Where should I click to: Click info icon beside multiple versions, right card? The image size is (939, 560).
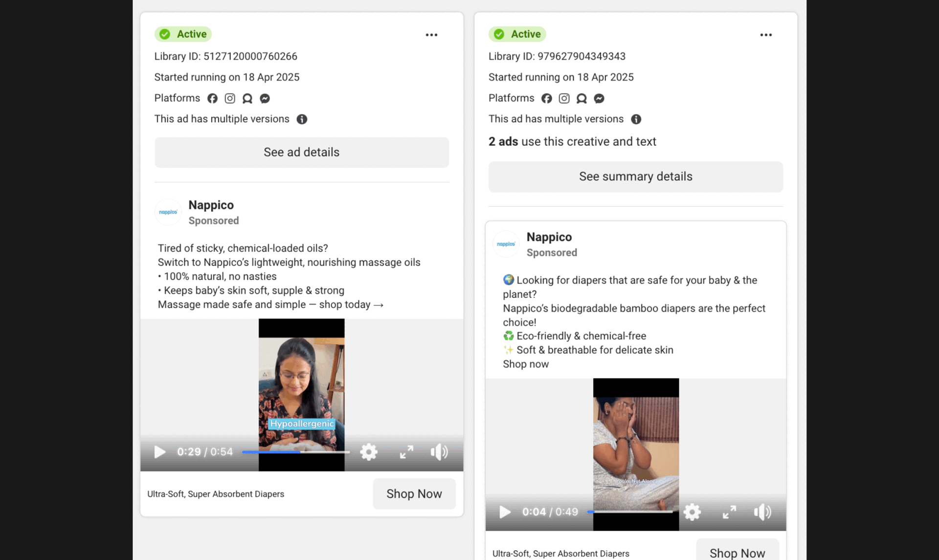(x=636, y=119)
